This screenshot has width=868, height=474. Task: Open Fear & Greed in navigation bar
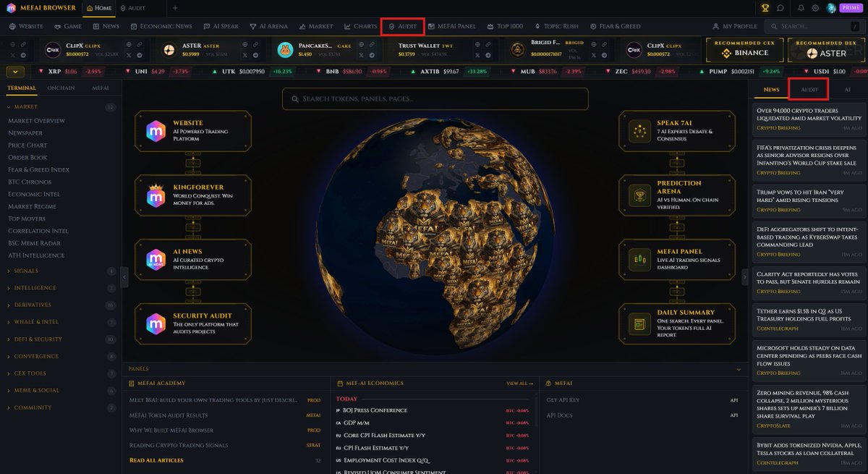click(615, 26)
